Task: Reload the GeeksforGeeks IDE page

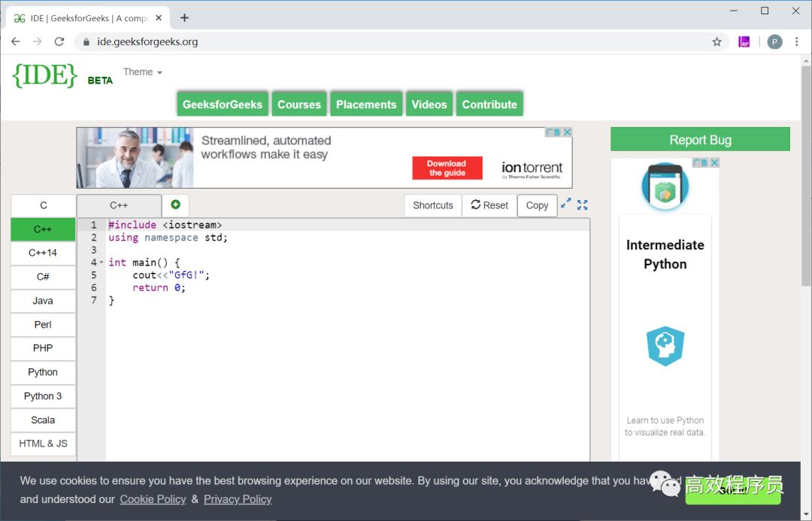Action: click(x=59, y=41)
